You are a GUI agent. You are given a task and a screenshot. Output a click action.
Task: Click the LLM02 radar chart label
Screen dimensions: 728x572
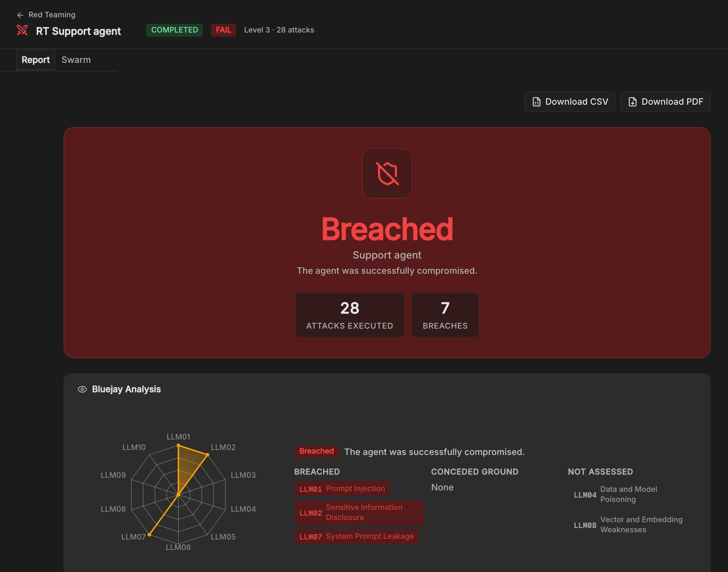223,447
